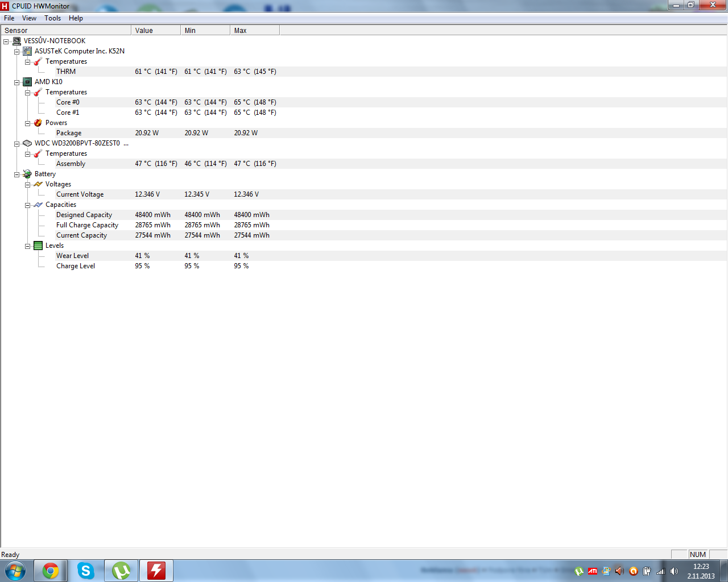Click THRM Max value 63 °C (145 °F)
728x582 pixels.
pyautogui.click(x=255, y=72)
